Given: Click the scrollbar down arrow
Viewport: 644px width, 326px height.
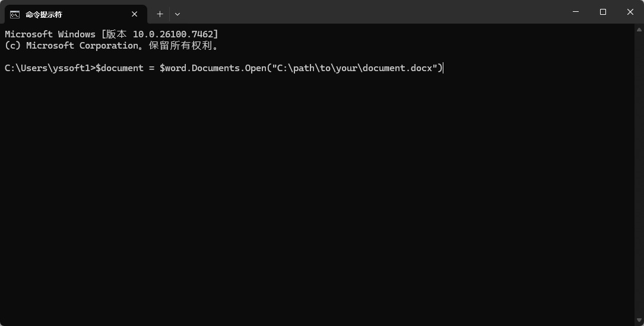Looking at the screenshot, I should point(639,321).
